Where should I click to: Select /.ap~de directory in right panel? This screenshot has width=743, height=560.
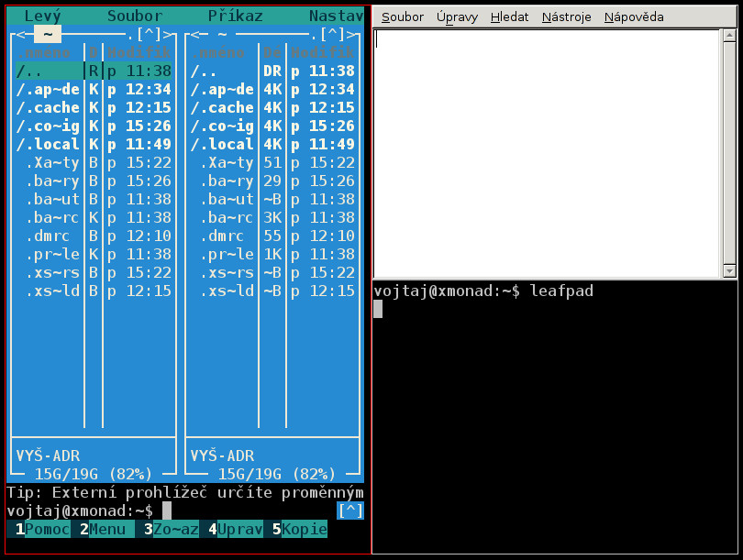coord(272,89)
